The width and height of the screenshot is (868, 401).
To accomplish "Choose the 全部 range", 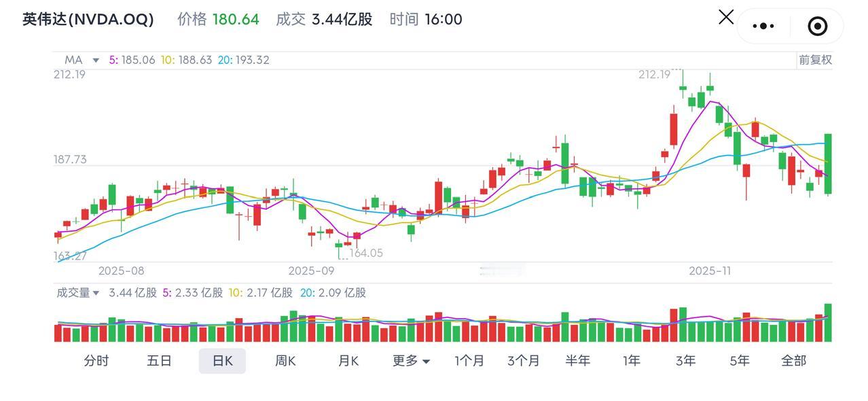I will point(793,361).
